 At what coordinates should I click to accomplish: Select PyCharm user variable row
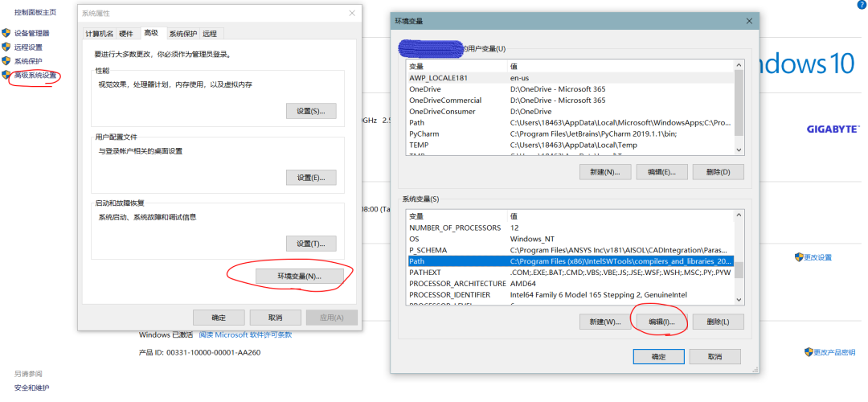pyautogui.click(x=570, y=133)
